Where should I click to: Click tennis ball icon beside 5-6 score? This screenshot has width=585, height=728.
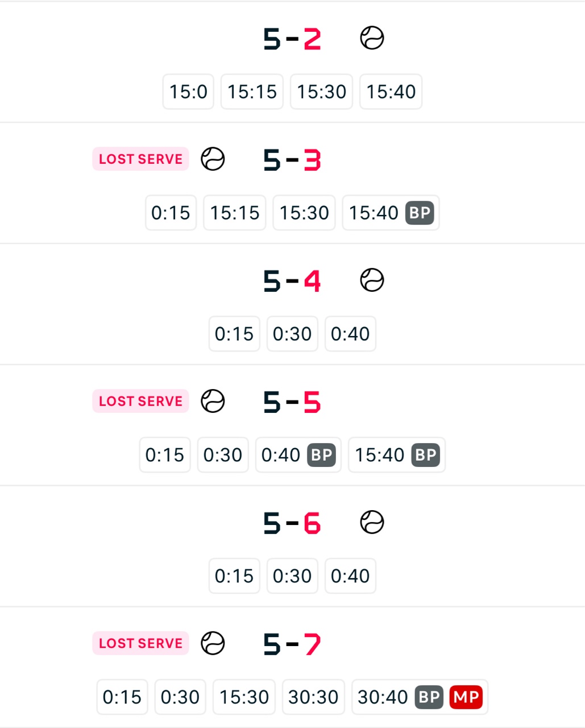372,522
